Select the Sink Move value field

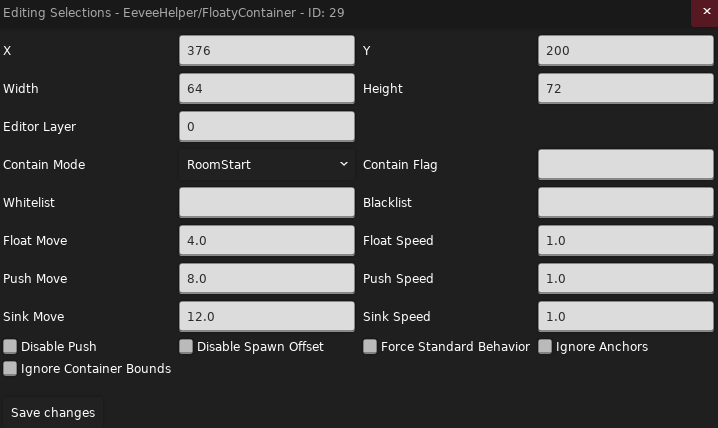click(x=267, y=316)
